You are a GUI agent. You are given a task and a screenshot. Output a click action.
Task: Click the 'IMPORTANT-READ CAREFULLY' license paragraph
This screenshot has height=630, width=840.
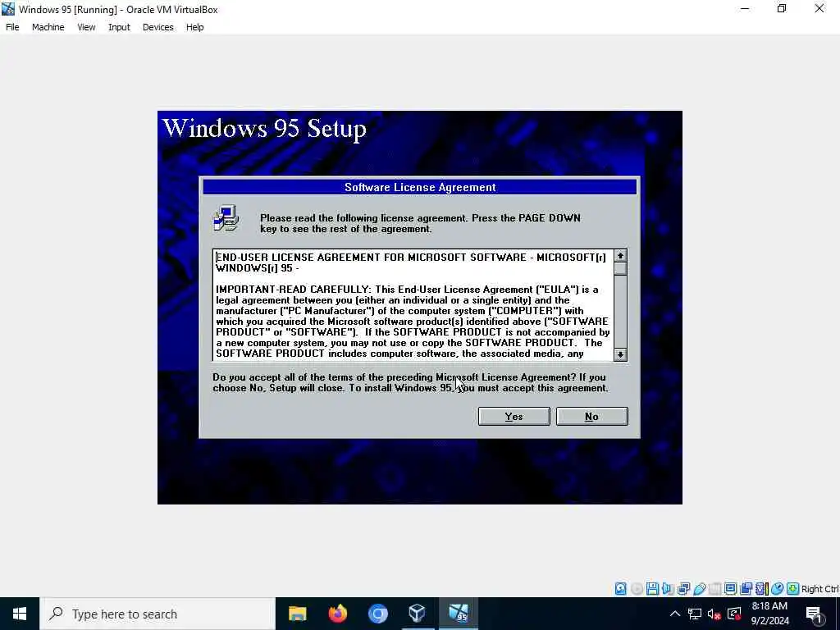(x=413, y=322)
